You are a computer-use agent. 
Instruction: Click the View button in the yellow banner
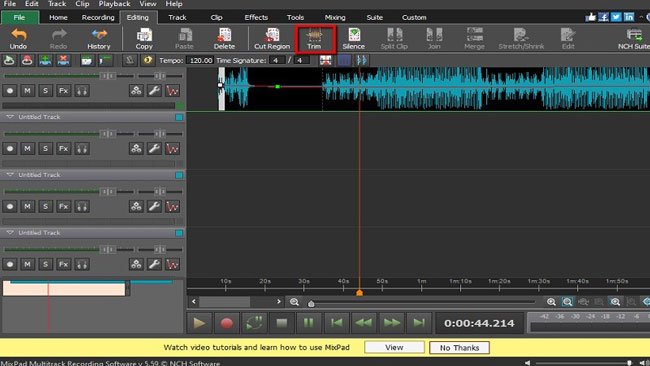click(x=394, y=347)
